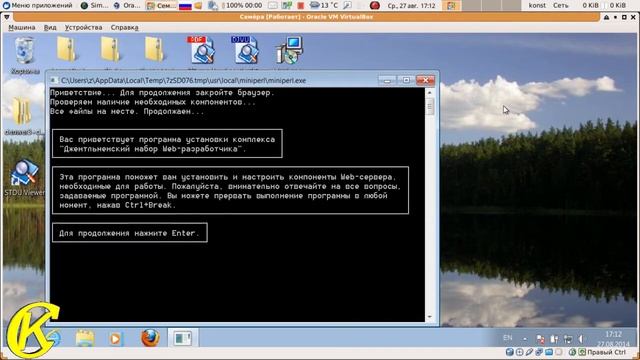Open the installer icon with monitor and disc
The height and width of the screenshot is (360, 640).
pyautogui.click(x=289, y=50)
